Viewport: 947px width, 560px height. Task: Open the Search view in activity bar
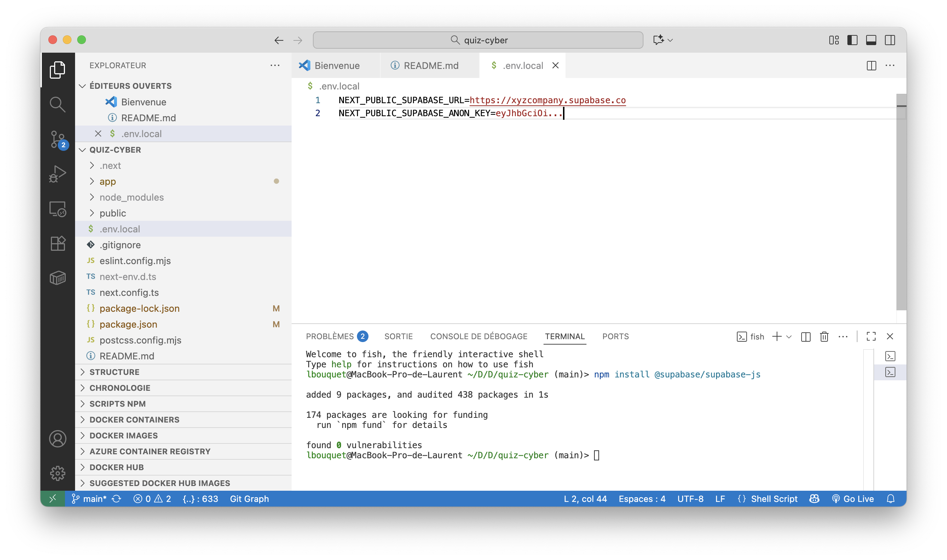[57, 105]
